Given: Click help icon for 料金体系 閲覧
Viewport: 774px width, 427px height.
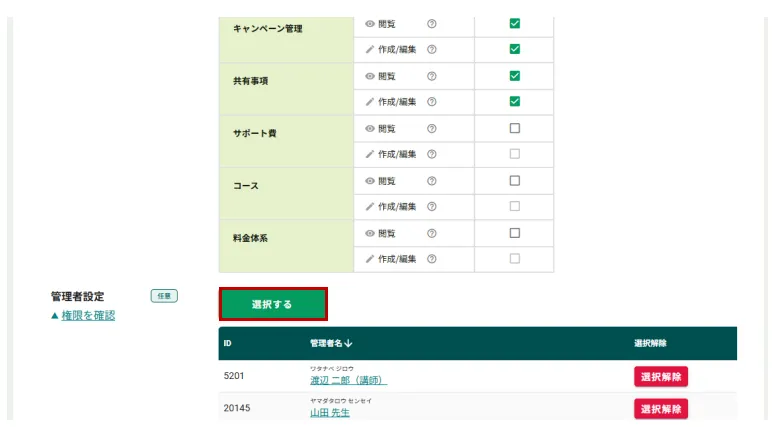Looking at the screenshot, I should coord(432,233).
